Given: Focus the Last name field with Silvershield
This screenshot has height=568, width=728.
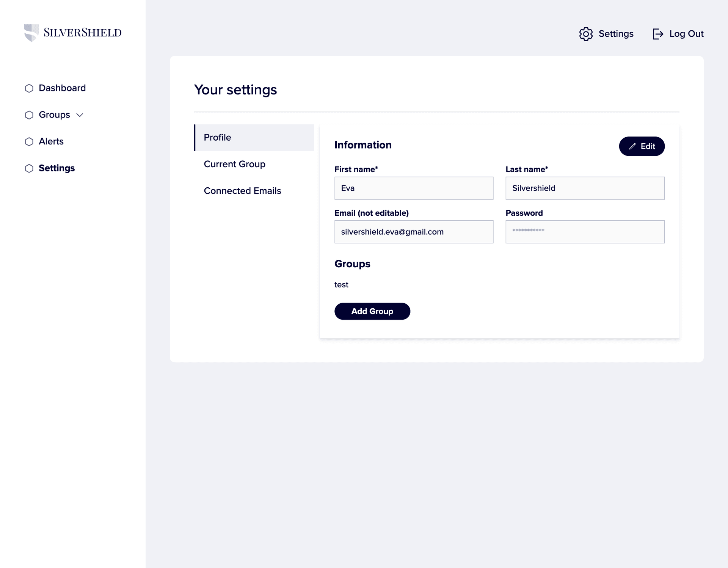Looking at the screenshot, I should tap(585, 188).
